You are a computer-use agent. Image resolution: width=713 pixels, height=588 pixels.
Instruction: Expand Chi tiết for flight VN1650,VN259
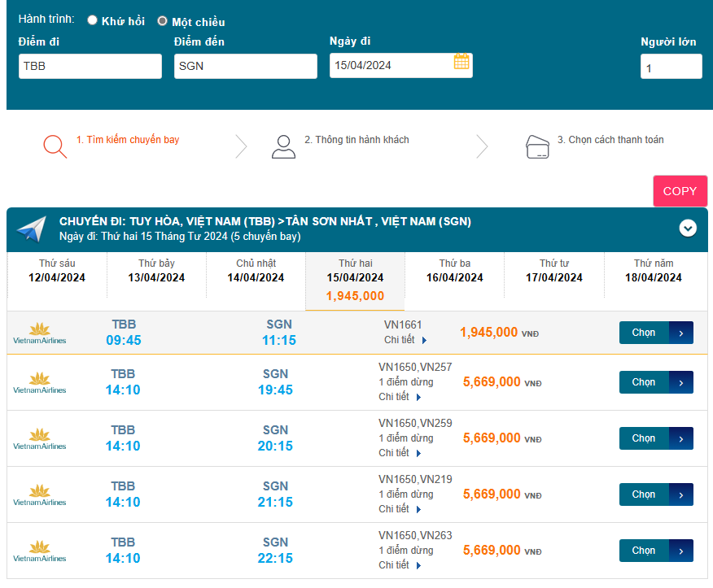(x=400, y=453)
